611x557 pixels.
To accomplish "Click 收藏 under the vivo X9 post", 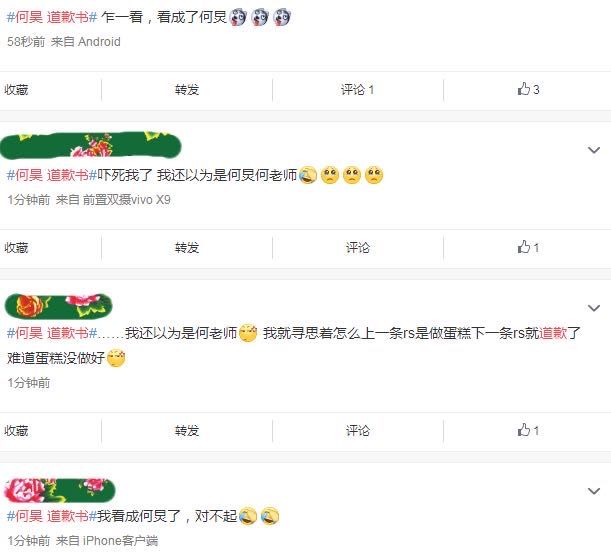I will (x=16, y=248).
